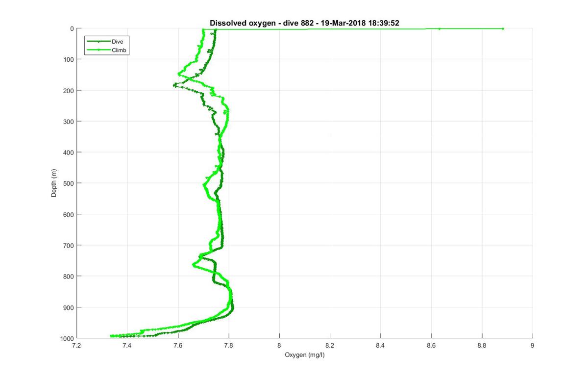Click the light green Climb legend line sample
This screenshot has height=380, width=588.
98,50
